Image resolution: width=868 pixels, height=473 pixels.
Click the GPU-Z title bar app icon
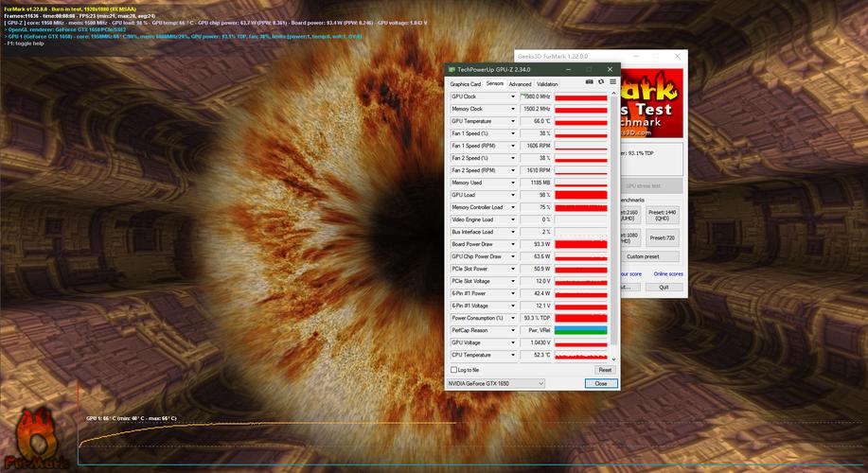click(452, 69)
